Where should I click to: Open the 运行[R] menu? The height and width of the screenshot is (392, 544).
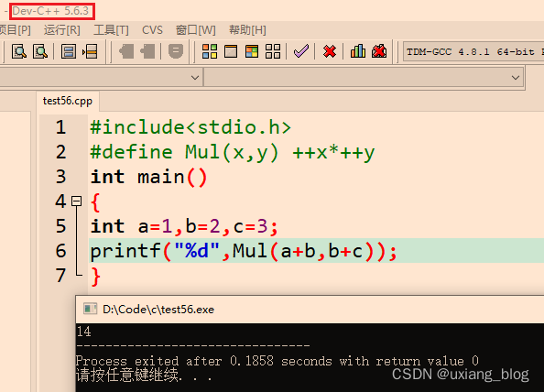pos(62,30)
